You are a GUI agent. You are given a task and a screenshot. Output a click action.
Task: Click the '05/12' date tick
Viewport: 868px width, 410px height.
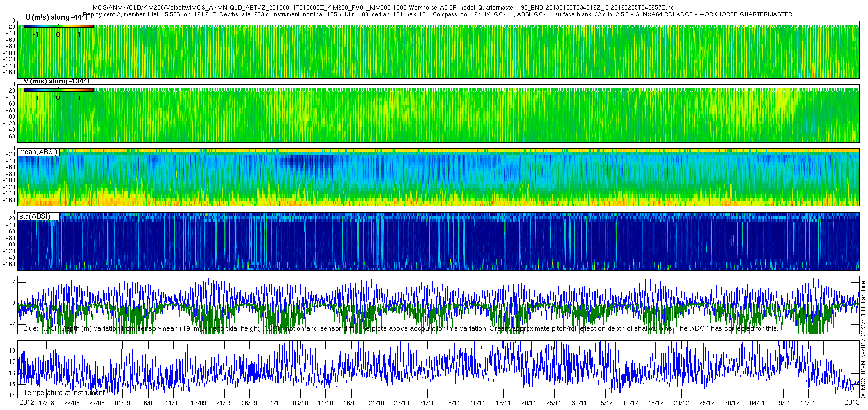(x=605, y=403)
